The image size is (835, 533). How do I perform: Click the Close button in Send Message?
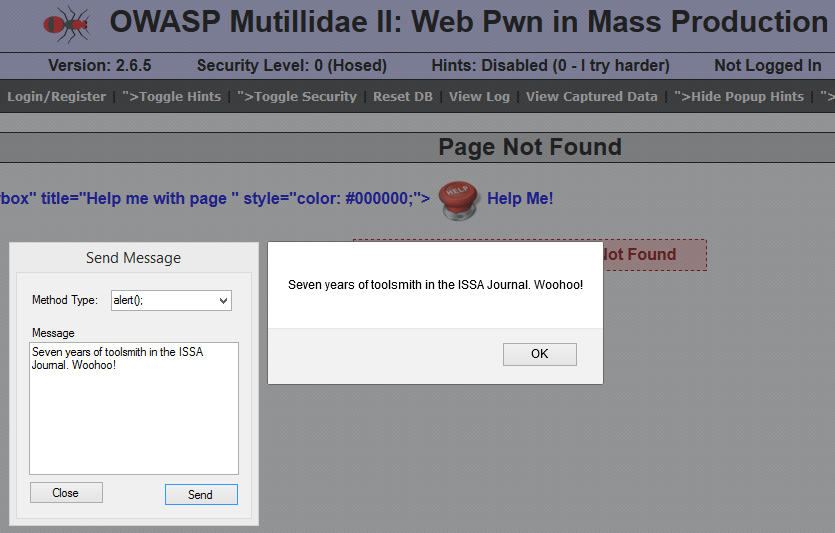[66, 493]
